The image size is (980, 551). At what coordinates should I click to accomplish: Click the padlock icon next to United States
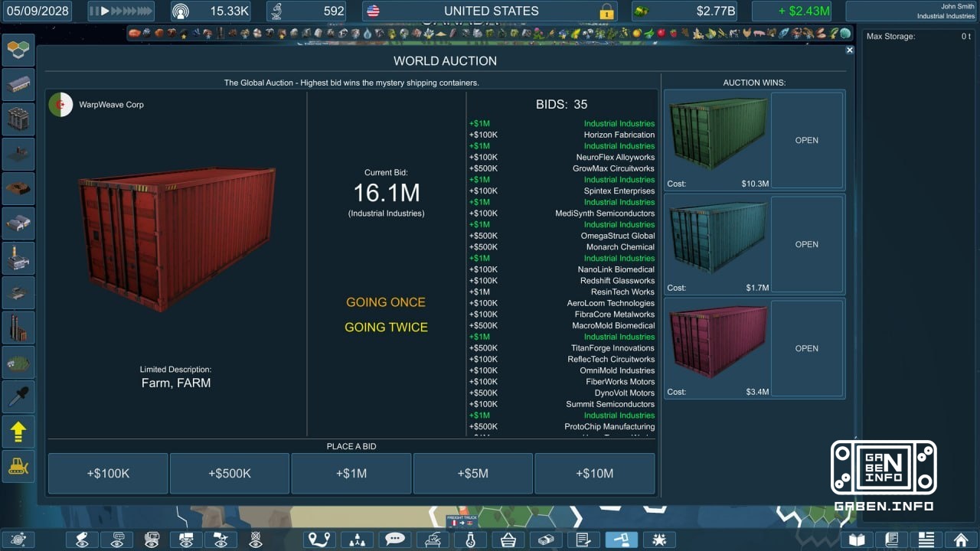606,11
